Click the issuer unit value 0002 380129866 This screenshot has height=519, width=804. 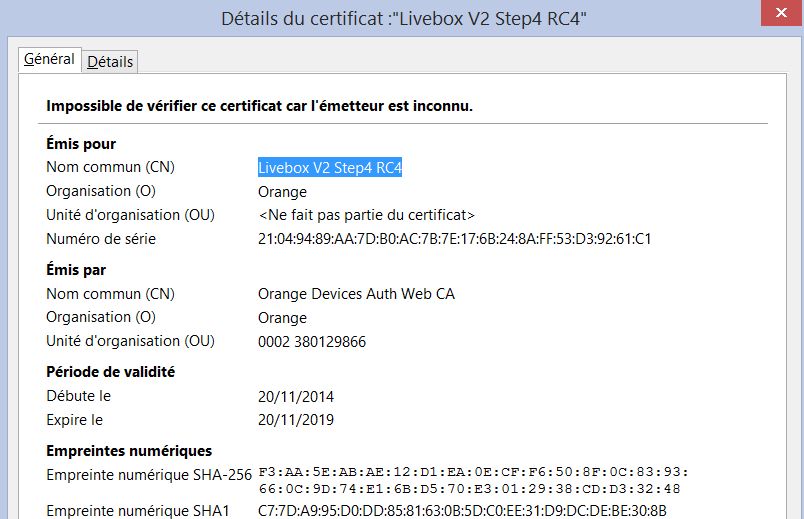[x=312, y=341]
